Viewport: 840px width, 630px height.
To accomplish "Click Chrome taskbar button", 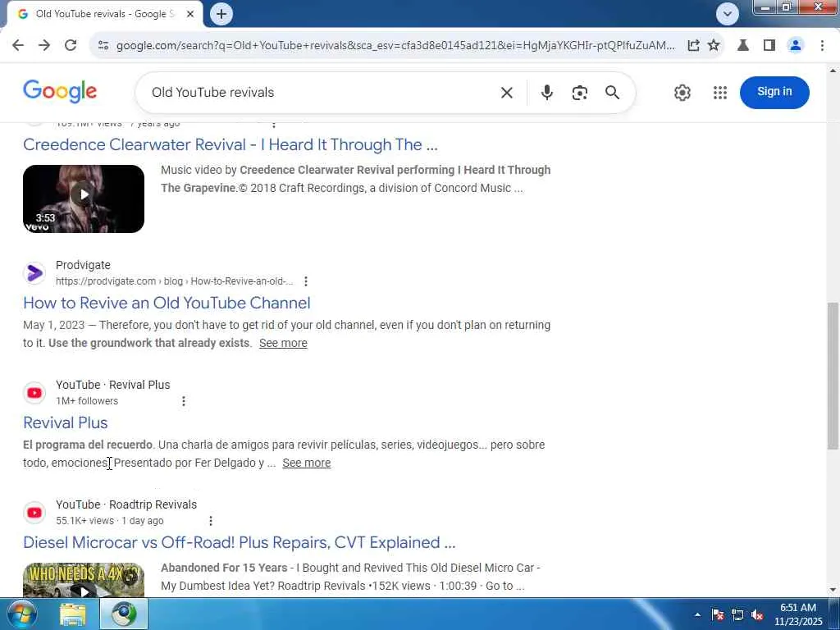I will point(124,614).
